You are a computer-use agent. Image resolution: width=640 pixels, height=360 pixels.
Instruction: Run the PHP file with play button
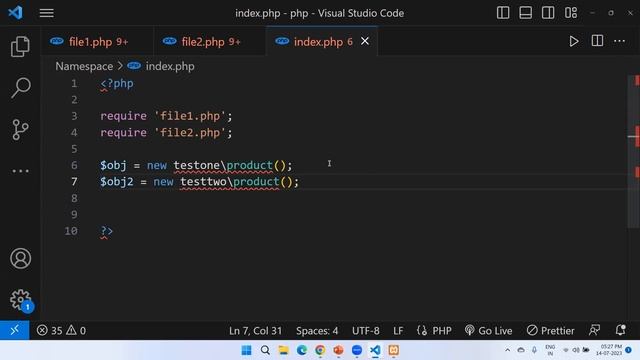click(573, 41)
